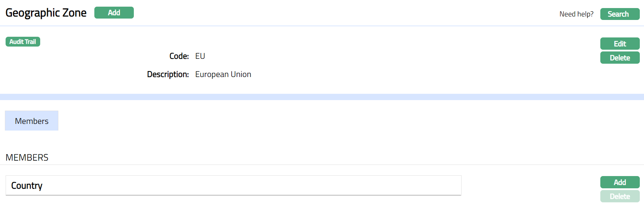Select the EU code value

click(200, 56)
